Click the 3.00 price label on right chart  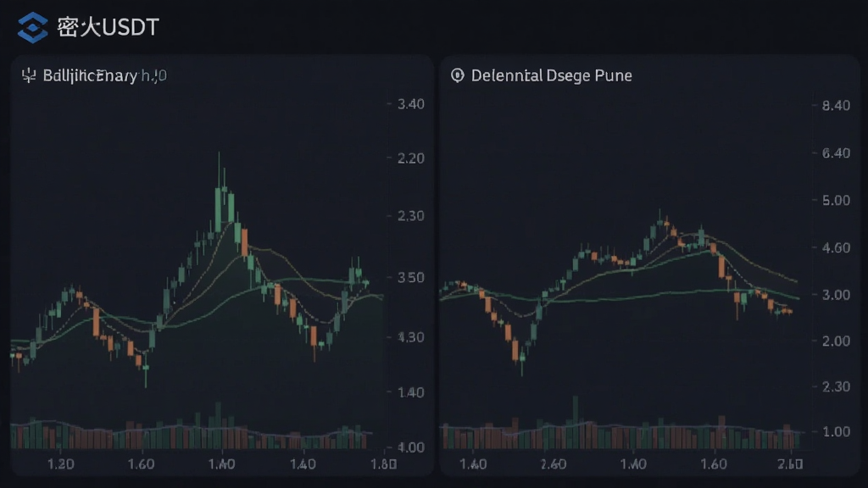[836, 294]
